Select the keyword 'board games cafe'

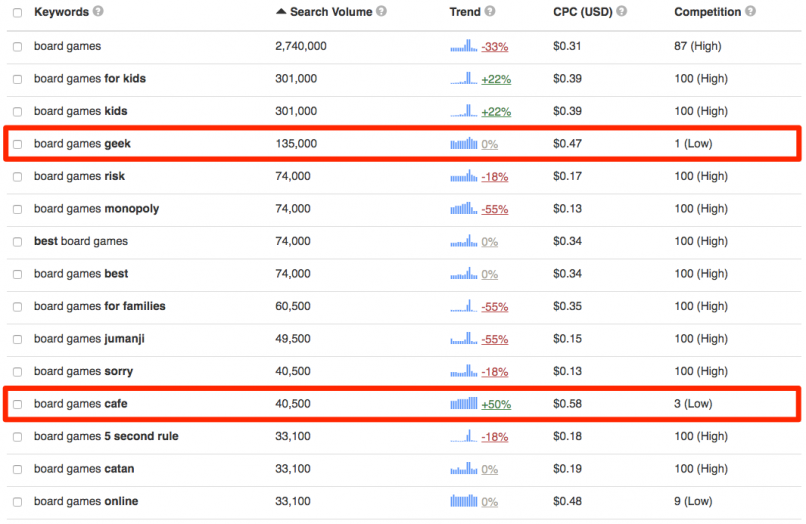81,404
